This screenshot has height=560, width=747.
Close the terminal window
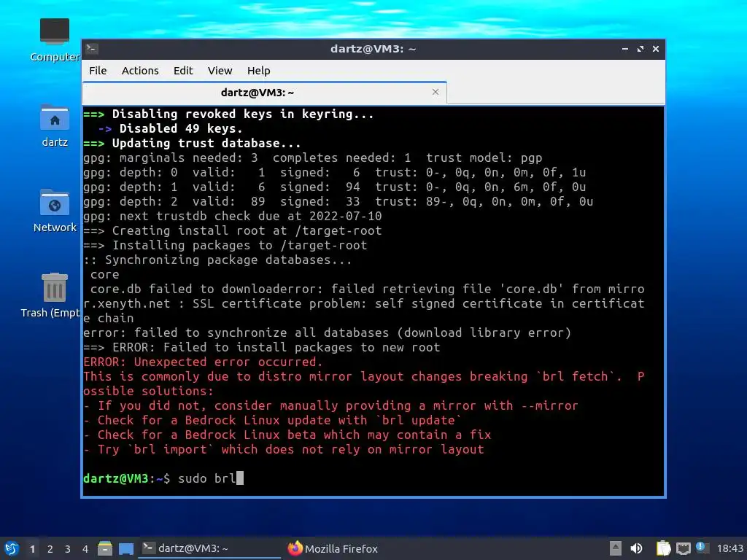point(656,49)
